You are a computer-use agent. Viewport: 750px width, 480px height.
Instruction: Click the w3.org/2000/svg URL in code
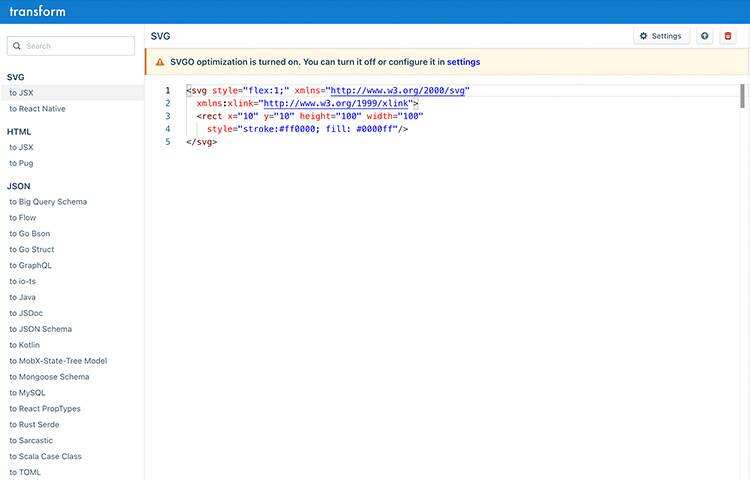click(x=399, y=90)
